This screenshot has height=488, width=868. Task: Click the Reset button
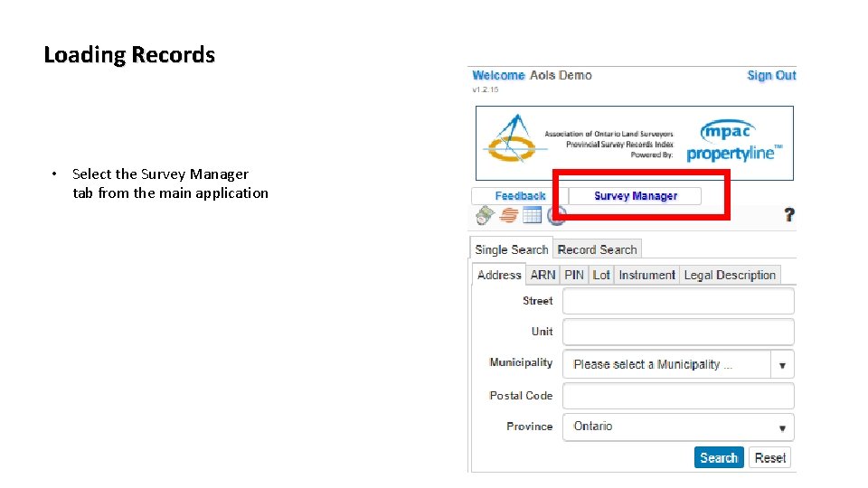pyautogui.click(x=769, y=457)
